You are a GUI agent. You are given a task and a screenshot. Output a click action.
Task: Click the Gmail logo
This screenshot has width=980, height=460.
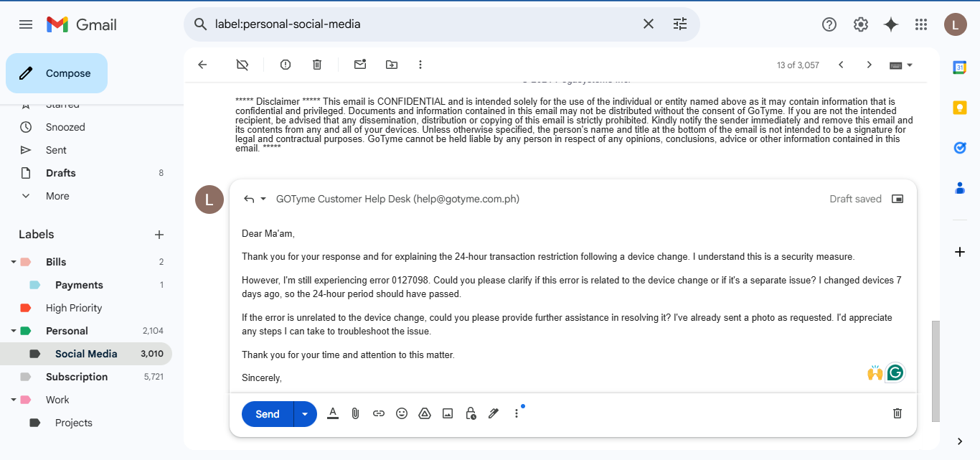(82, 24)
